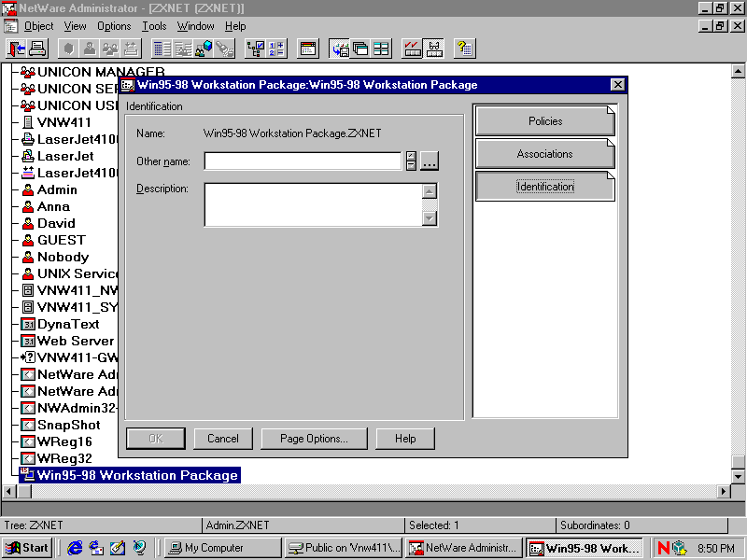747x560 pixels.
Task: Open Outlook Express quick launch icon
Action: point(96,548)
